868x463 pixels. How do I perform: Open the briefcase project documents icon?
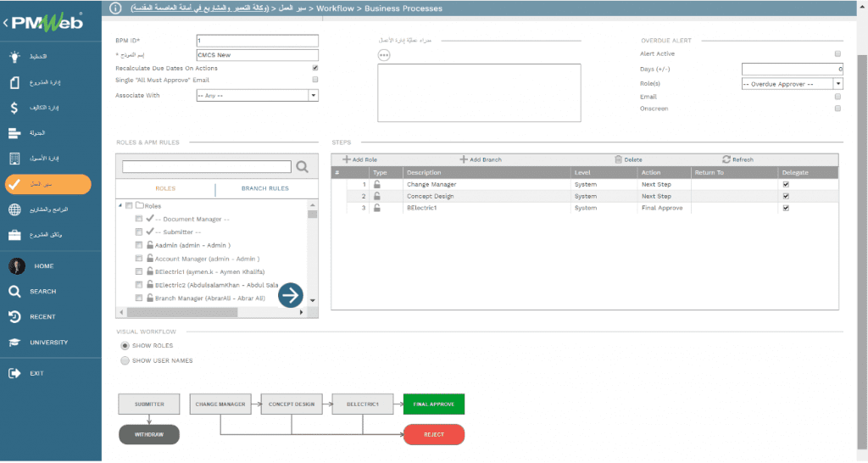(14, 235)
